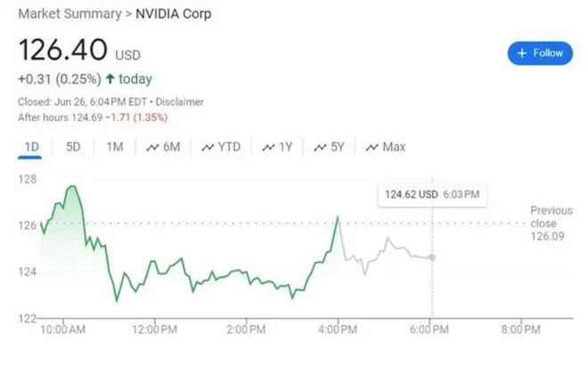The image size is (588, 365).
Task: Click the NVIDIA Corp title text
Action: 173,14
